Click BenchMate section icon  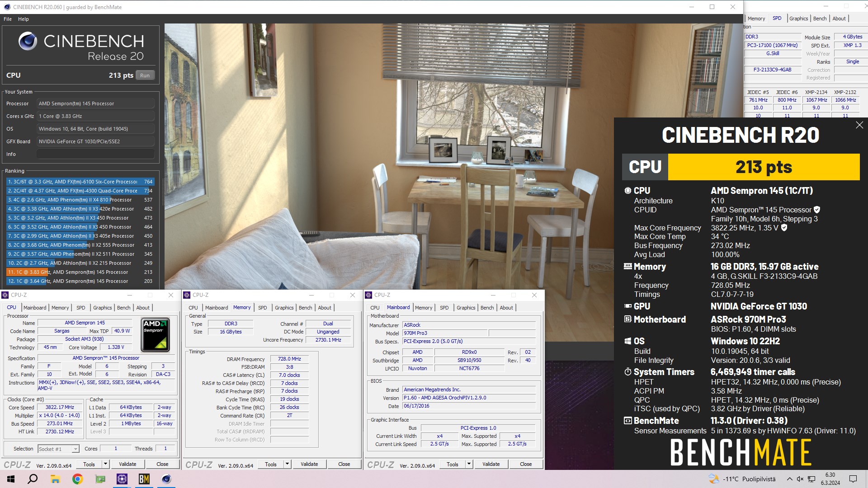(x=627, y=421)
